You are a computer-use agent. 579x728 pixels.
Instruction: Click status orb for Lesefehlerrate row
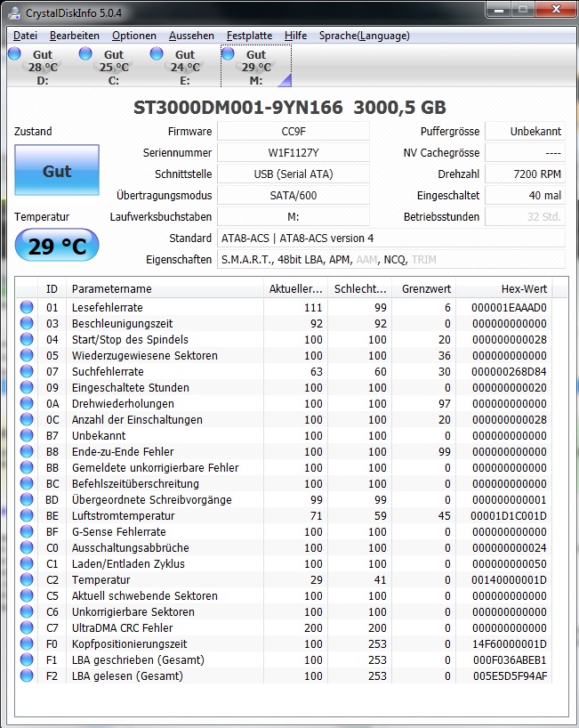tap(27, 307)
